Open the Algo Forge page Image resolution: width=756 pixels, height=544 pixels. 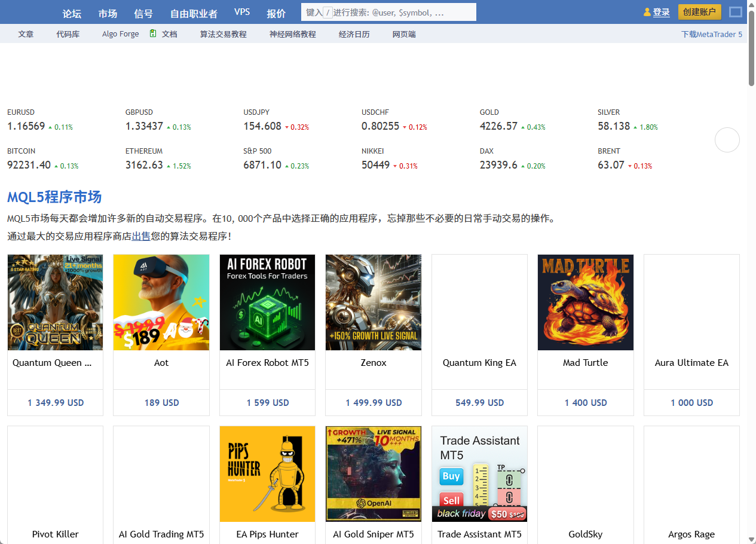point(120,33)
